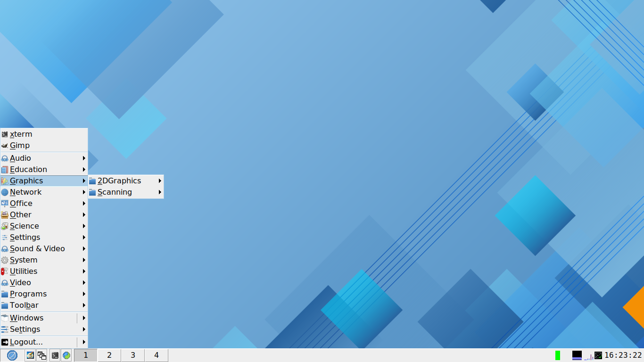Switch to workspace 2
Viewport: 644px width, 362px height.
tap(109, 355)
